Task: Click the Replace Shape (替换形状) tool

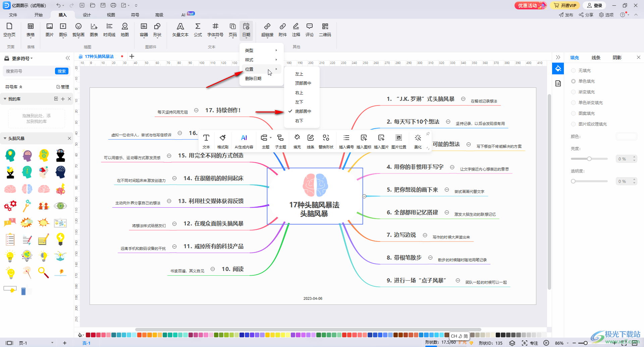Action: tap(326, 141)
